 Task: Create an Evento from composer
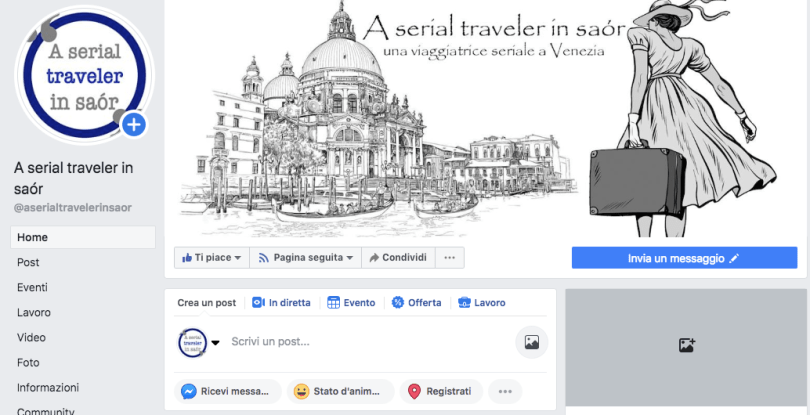coord(351,303)
